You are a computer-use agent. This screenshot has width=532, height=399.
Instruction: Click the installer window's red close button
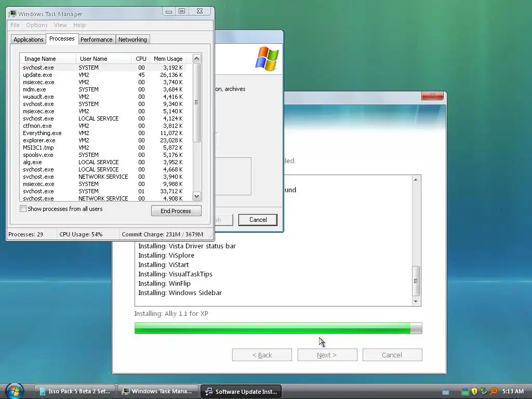[x=432, y=96]
